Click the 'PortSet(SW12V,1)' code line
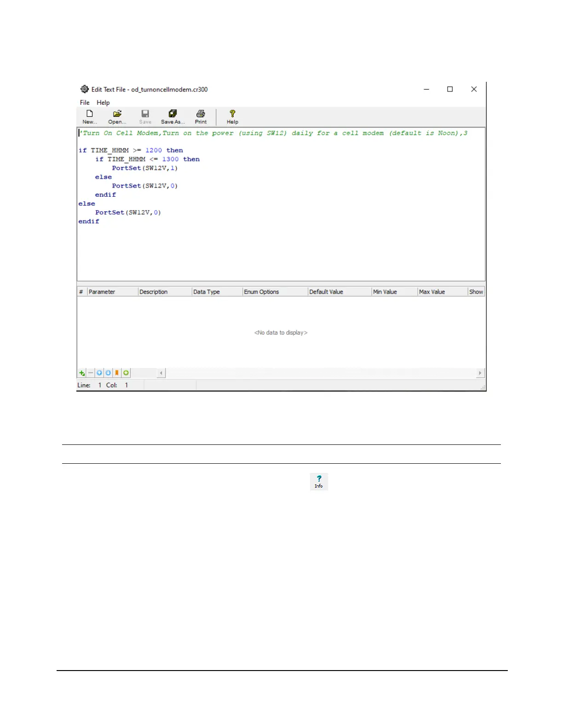Image resolution: width=563 pixels, height=728 pixels. coord(144,168)
